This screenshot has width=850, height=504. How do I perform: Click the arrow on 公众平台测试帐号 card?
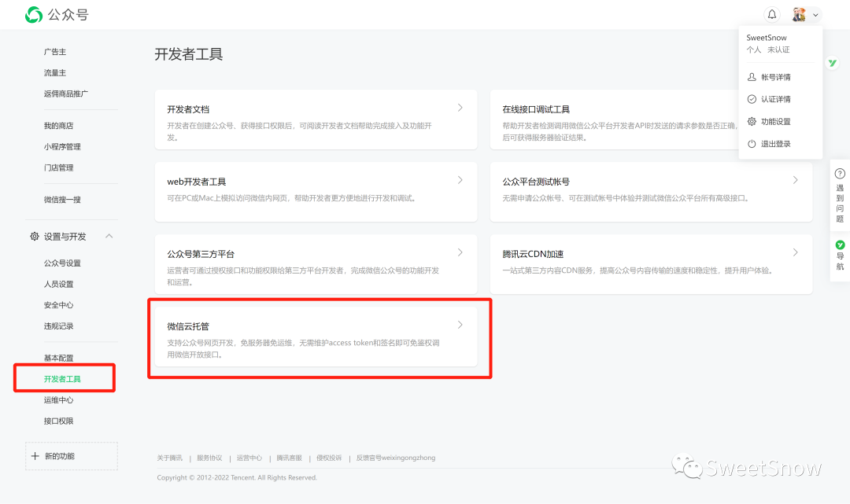click(795, 180)
